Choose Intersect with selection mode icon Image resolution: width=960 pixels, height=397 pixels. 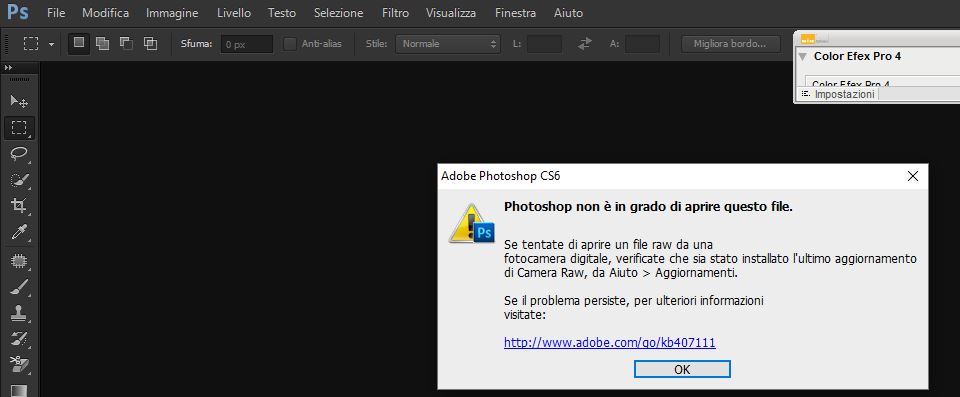tap(150, 43)
